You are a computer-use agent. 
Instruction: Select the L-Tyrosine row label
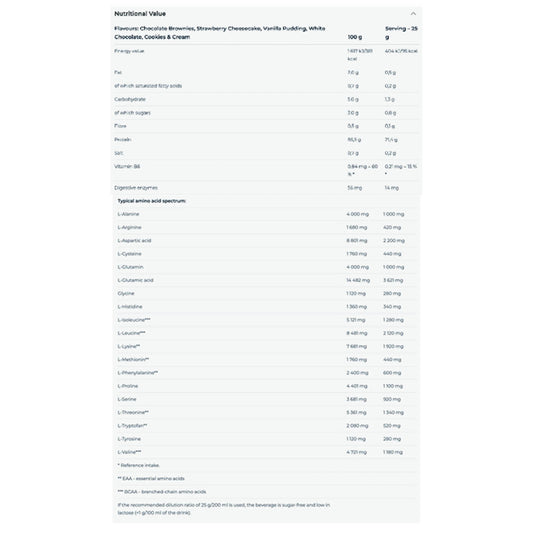coord(129,439)
